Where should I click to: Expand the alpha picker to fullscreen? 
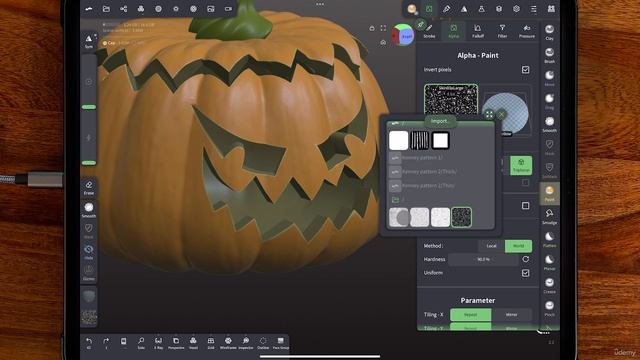489,115
